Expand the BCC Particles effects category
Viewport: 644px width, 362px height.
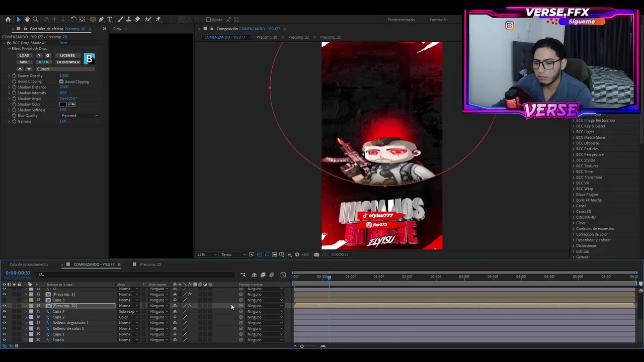(573, 149)
